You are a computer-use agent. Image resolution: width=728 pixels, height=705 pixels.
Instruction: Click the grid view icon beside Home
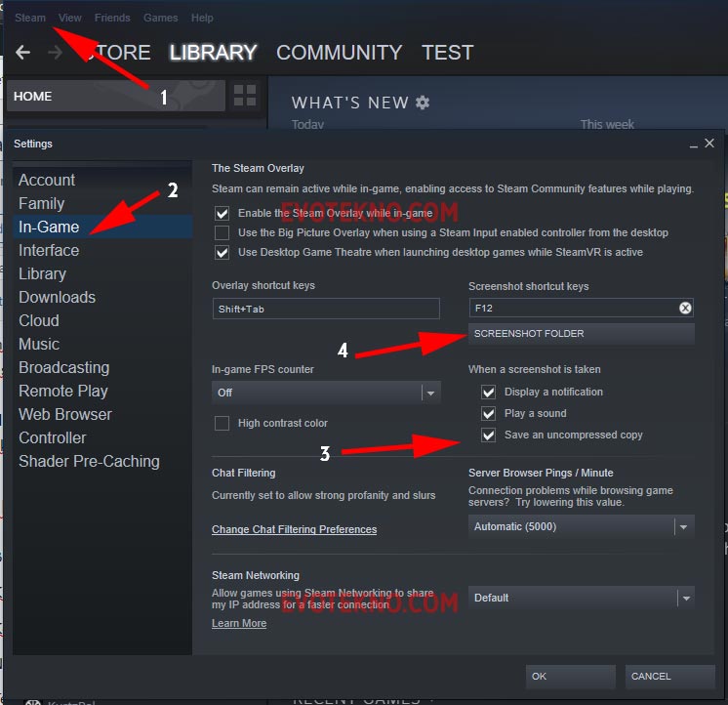tap(245, 96)
